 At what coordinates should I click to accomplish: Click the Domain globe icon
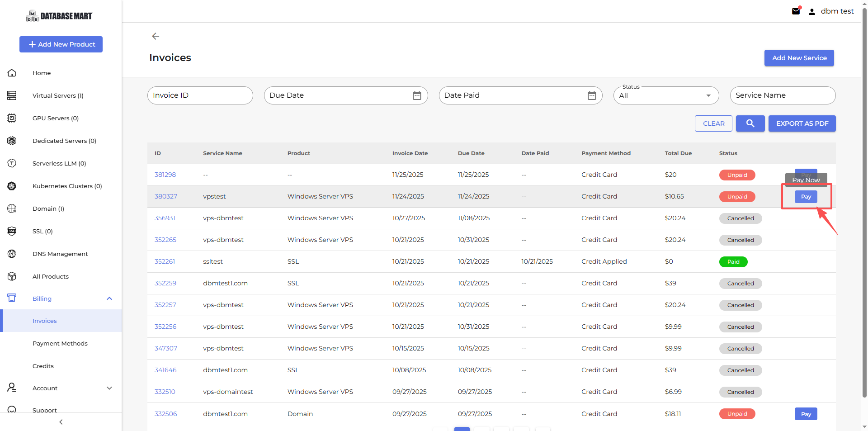coord(12,208)
